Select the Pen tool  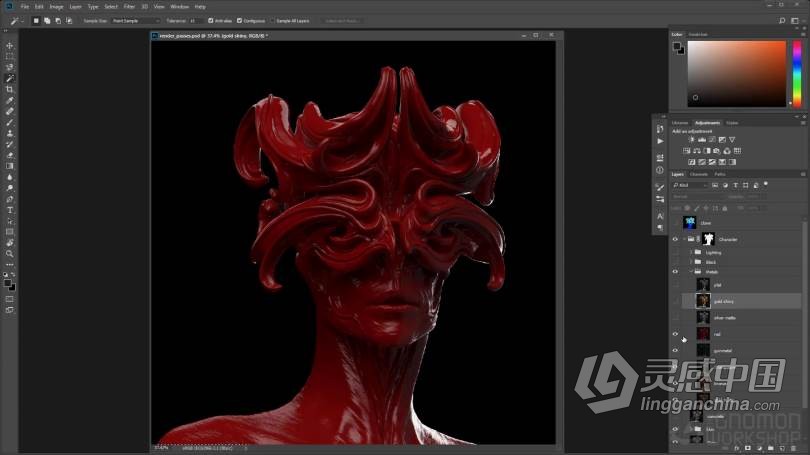pyautogui.click(x=9, y=199)
